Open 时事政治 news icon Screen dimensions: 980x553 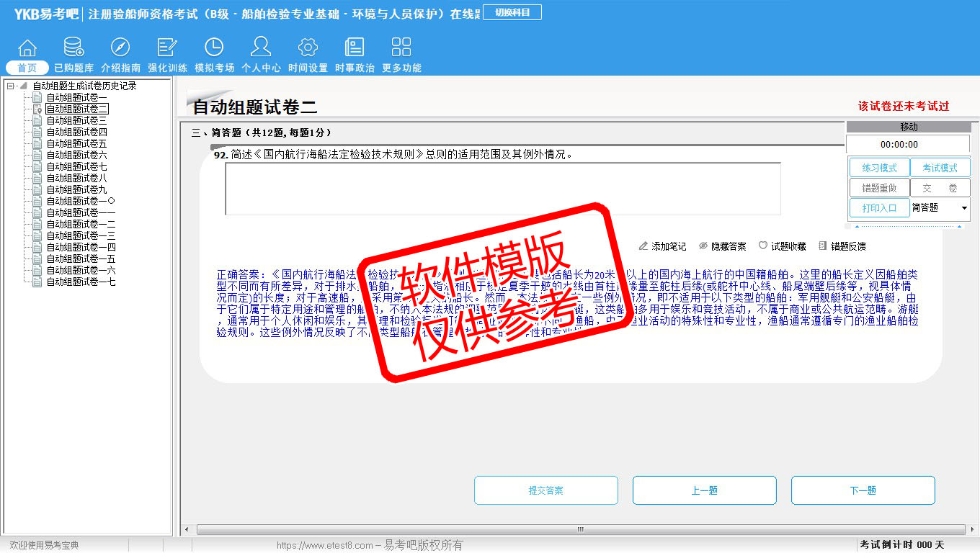click(x=355, y=48)
